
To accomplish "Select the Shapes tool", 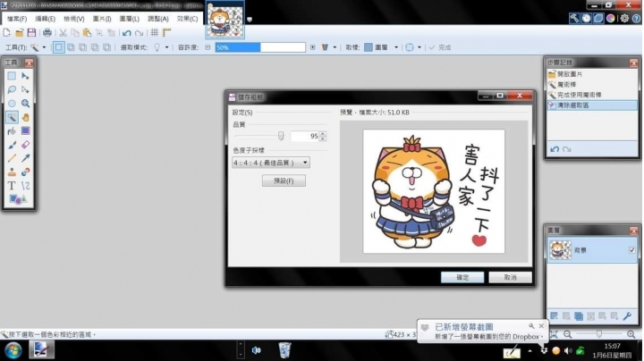I will 18,200.
